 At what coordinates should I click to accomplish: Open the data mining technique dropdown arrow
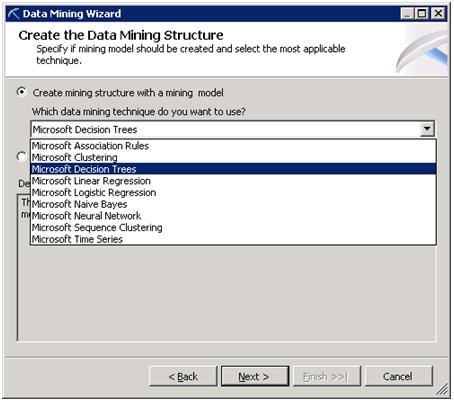[x=427, y=129]
